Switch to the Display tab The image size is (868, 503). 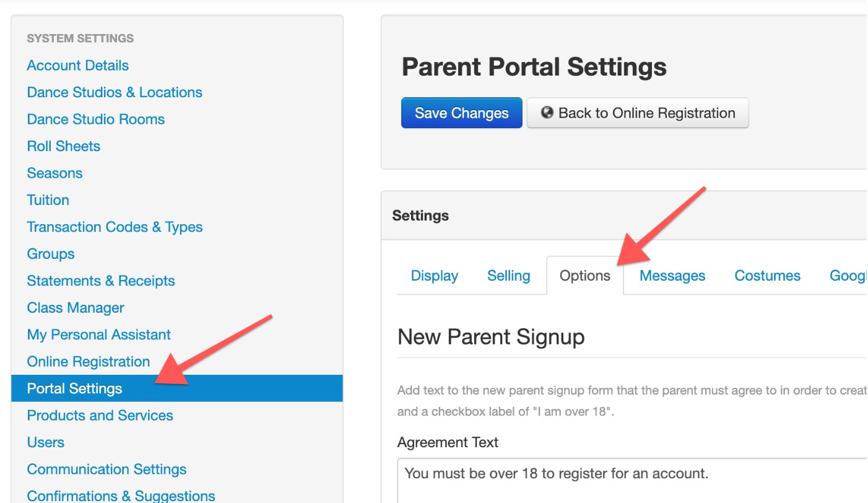(435, 276)
